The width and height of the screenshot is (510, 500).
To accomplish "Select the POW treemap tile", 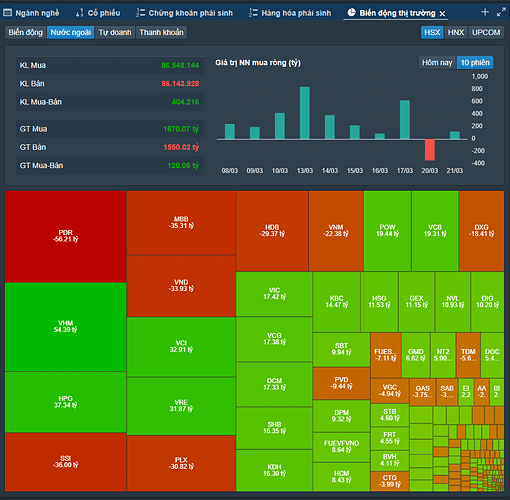I will tap(387, 231).
